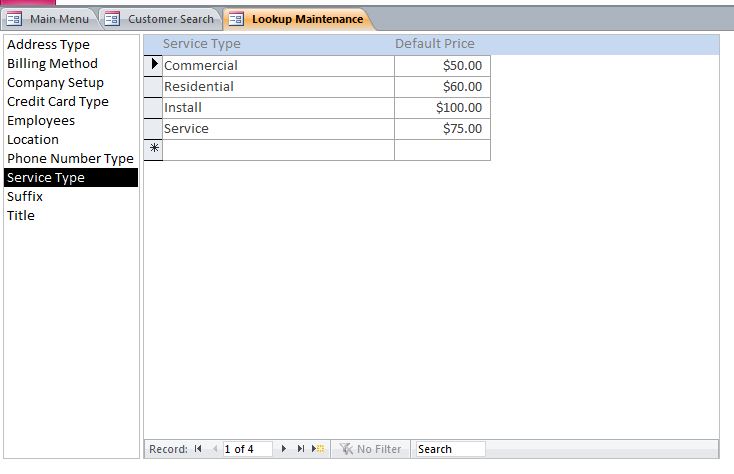Click the Residential service type cell
This screenshot has height=474, width=734.
(x=279, y=87)
